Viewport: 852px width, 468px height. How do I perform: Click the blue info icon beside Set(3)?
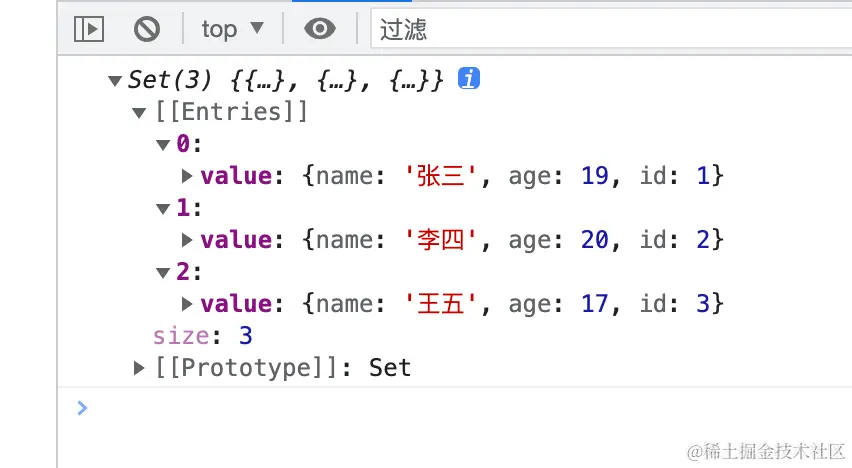(x=468, y=78)
